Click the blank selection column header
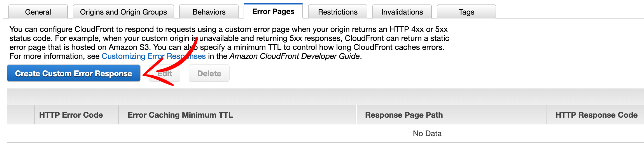Image resolution: width=644 pixels, height=158 pixels. pyautogui.click(x=21, y=115)
